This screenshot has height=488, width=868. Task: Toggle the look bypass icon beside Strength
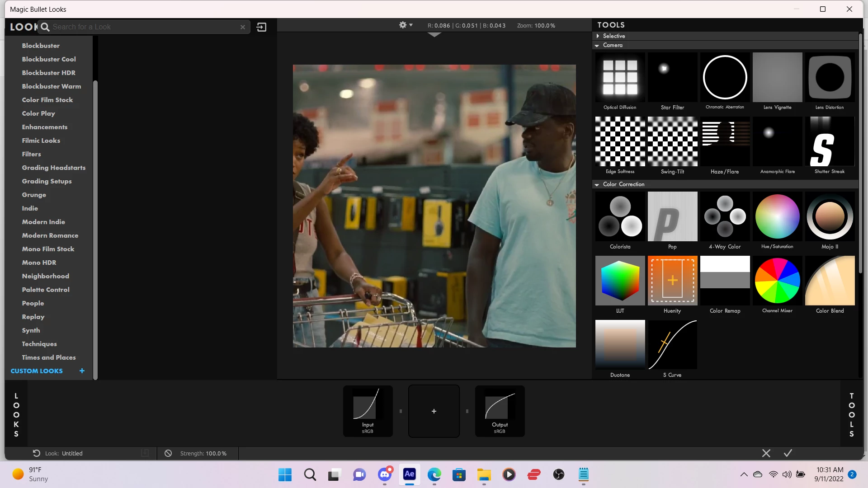click(168, 453)
